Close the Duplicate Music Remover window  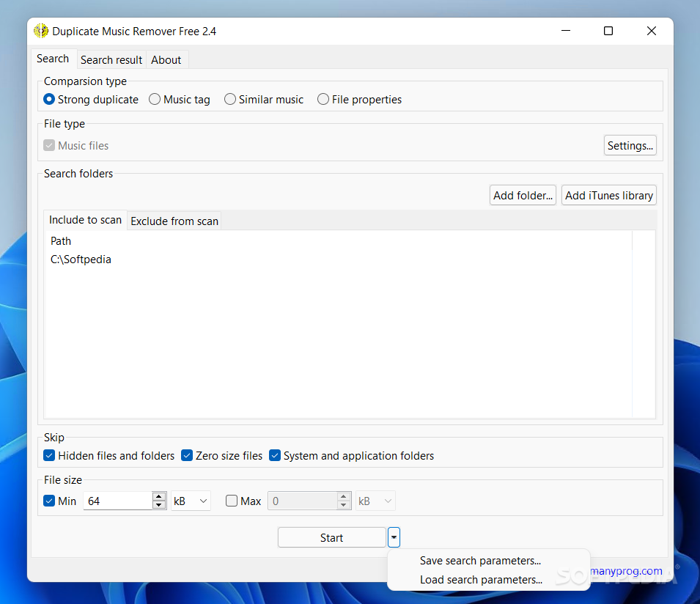[x=652, y=31]
